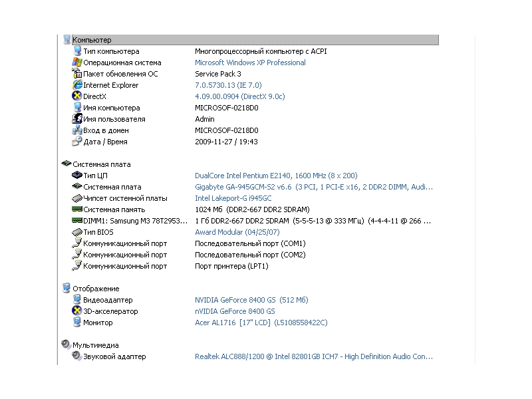
Task: Select the Мультимедиа section header label
Action: (x=96, y=345)
